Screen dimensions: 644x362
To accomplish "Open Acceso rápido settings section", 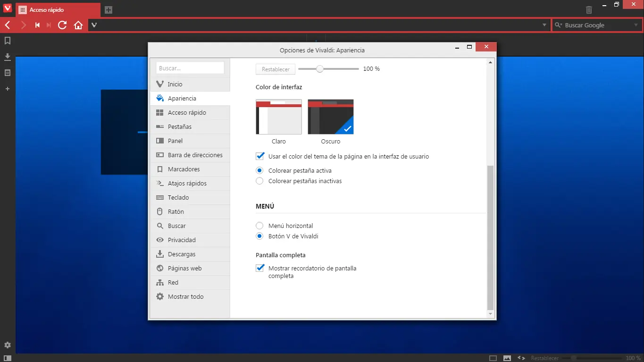I will point(190,112).
